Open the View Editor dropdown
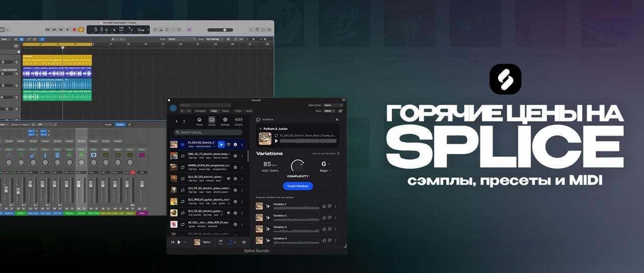 click(x=330, y=111)
